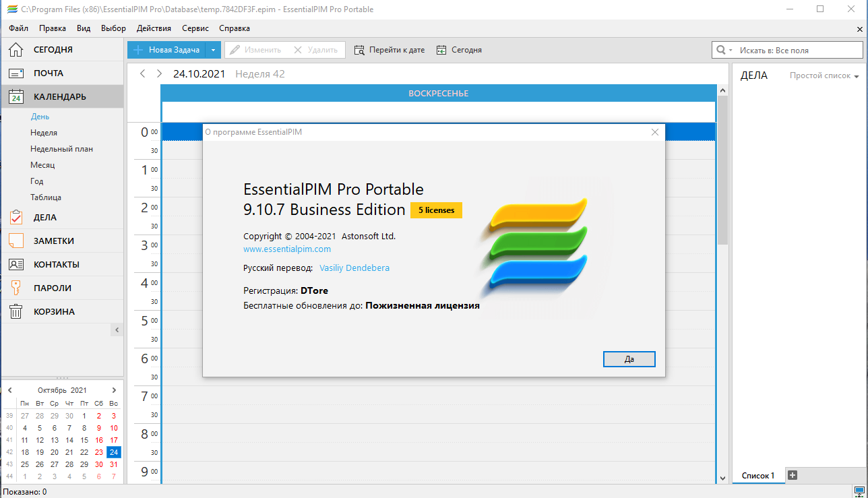This screenshot has height=498, width=868.
Task: Select October 15 in mini calendar
Action: [84, 440]
